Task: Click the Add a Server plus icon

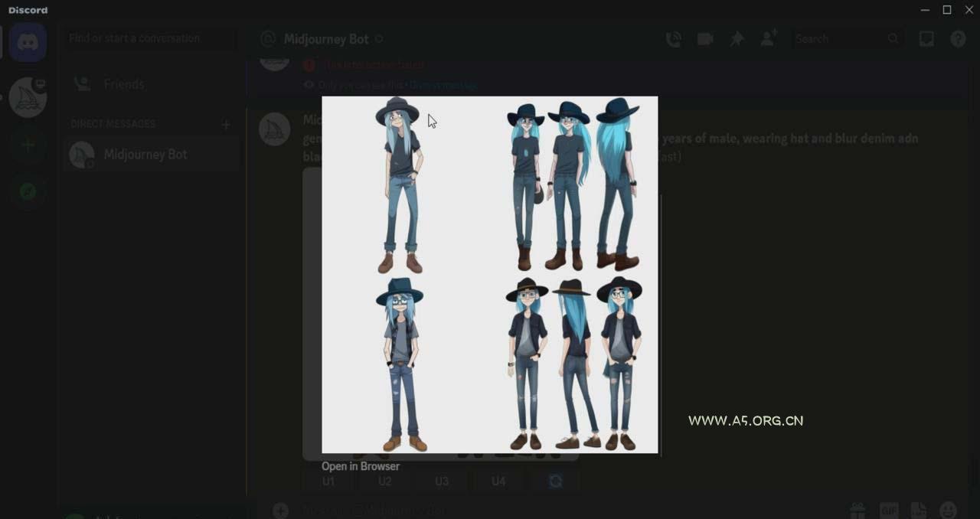Action: (x=28, y=145)
